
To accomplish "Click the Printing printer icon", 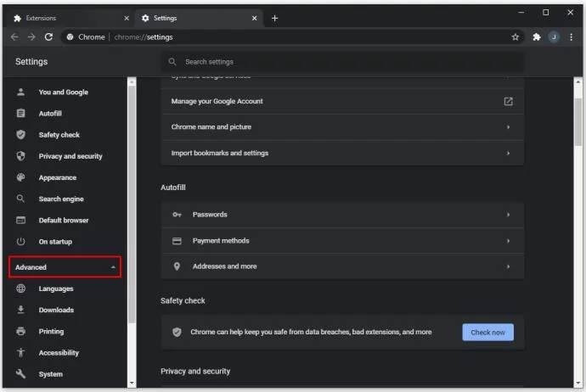I will click(x=21, y=332).
